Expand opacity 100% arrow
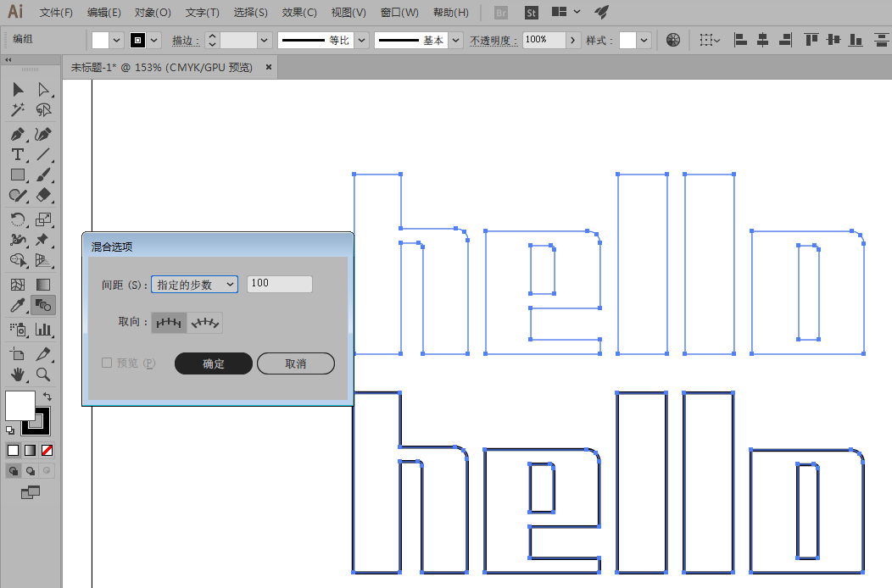Image resolution: width=892 pixels, height=588 pixels. 572,41
